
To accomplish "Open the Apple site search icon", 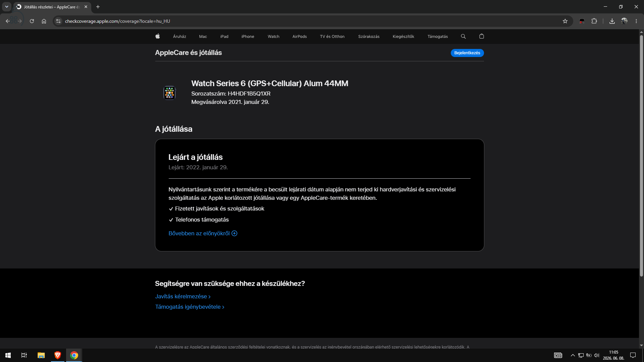I will 463,36.
